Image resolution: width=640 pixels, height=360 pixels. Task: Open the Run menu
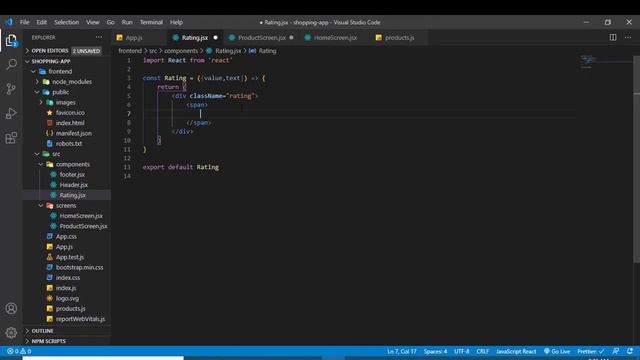[x=127, y=22]
